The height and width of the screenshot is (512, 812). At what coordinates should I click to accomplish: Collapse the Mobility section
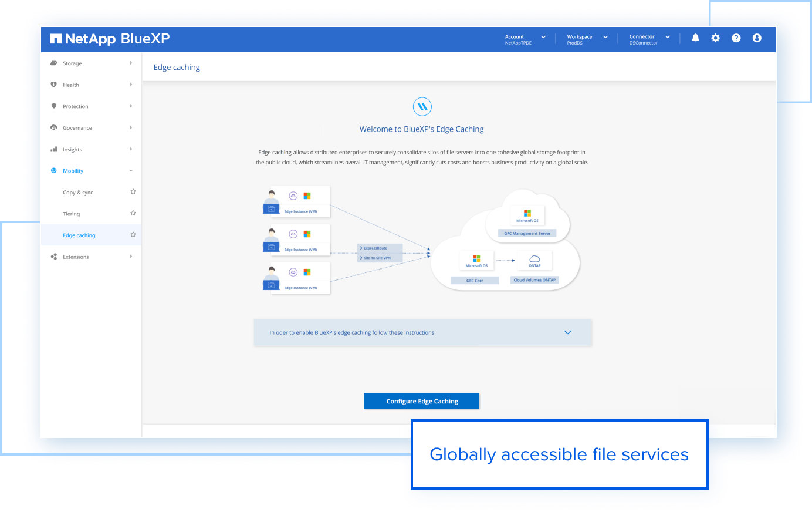130,170
